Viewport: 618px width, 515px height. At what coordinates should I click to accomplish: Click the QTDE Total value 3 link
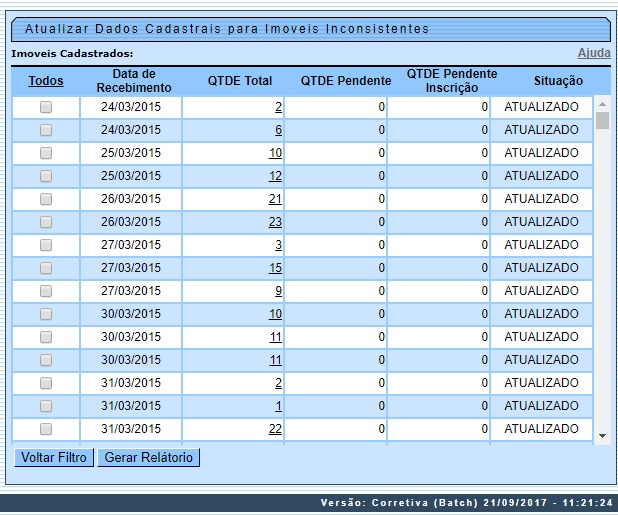278,245
